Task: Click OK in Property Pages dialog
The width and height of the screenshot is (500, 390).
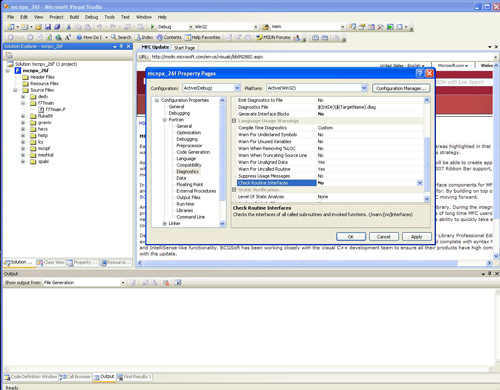Action: pyautogui.click(x=351, y=237)
